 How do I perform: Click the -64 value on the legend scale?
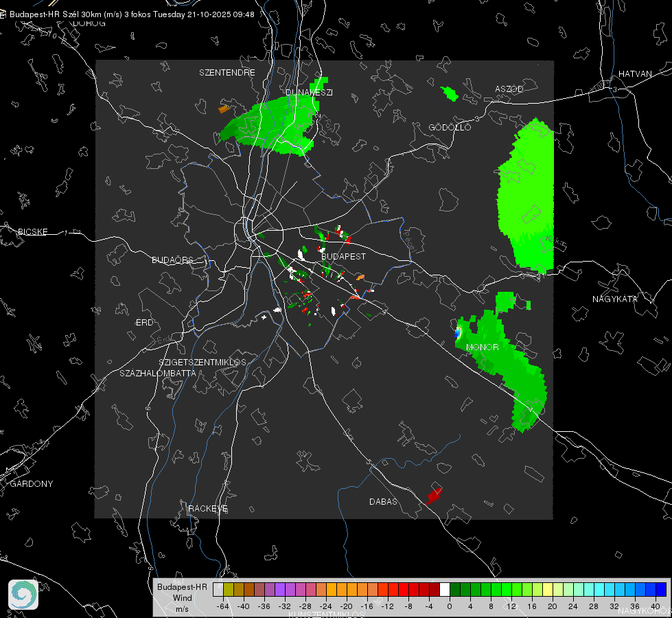pyautogui.click(x=223, y=606)
